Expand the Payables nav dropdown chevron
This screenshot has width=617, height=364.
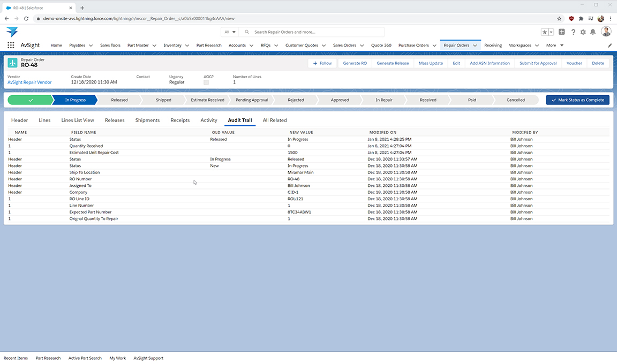coord(91,45)
